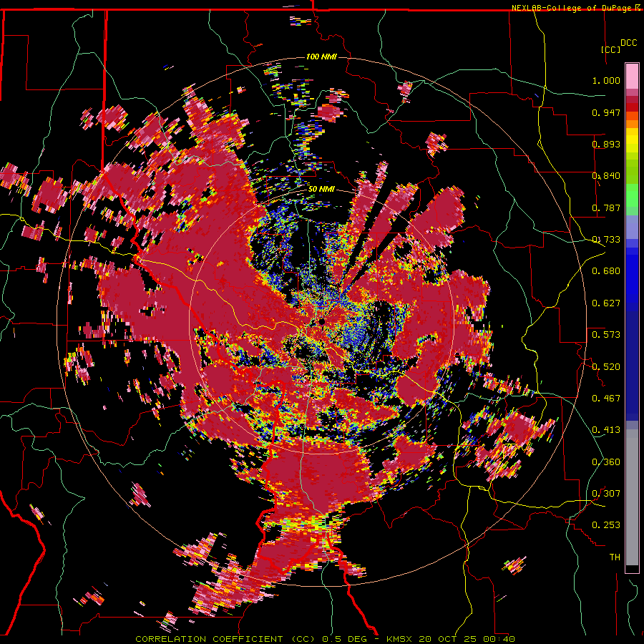Select the 0.573 legend value
Image resolution: width=644 pixels, height=644 pixels.
pyautogui.click(x=606, y=335)
